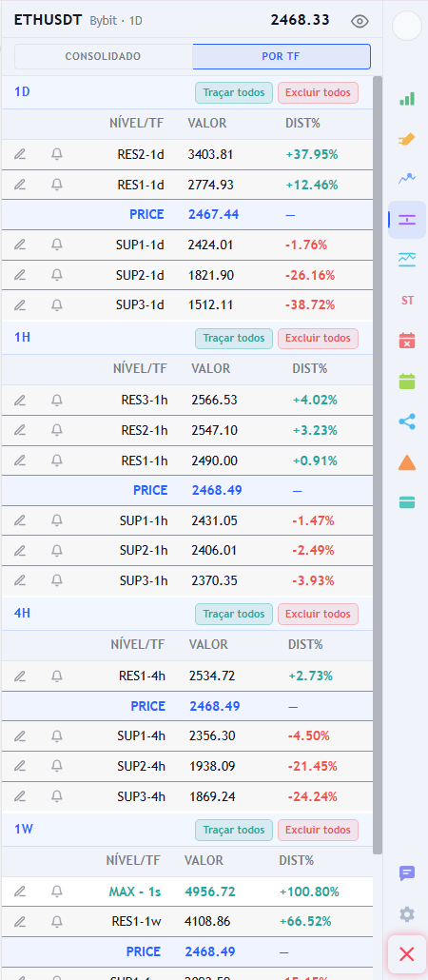Click the value 2774.93

click(x=210, y=185)
